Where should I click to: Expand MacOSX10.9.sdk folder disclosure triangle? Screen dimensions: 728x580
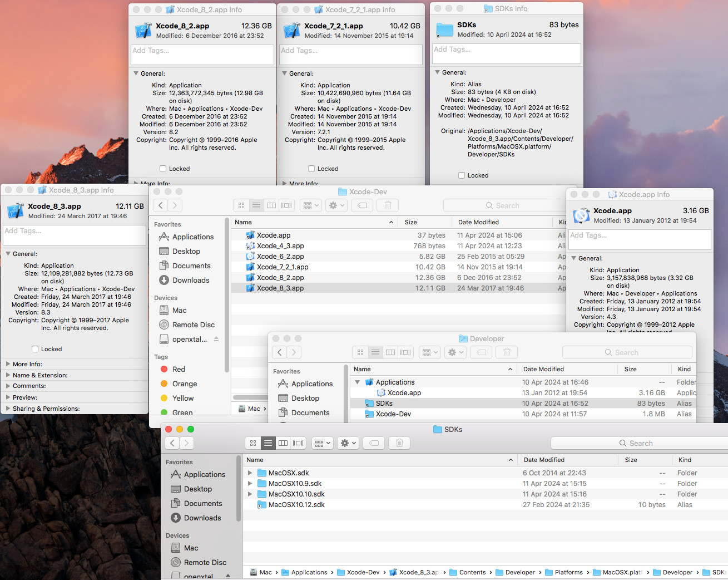tap(250, 484)
